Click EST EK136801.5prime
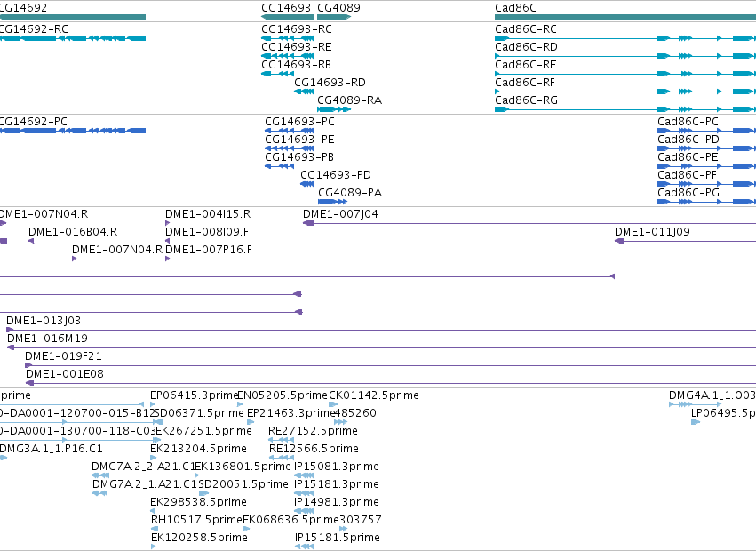Screen dimensions: 756x551 click(196, 475)
